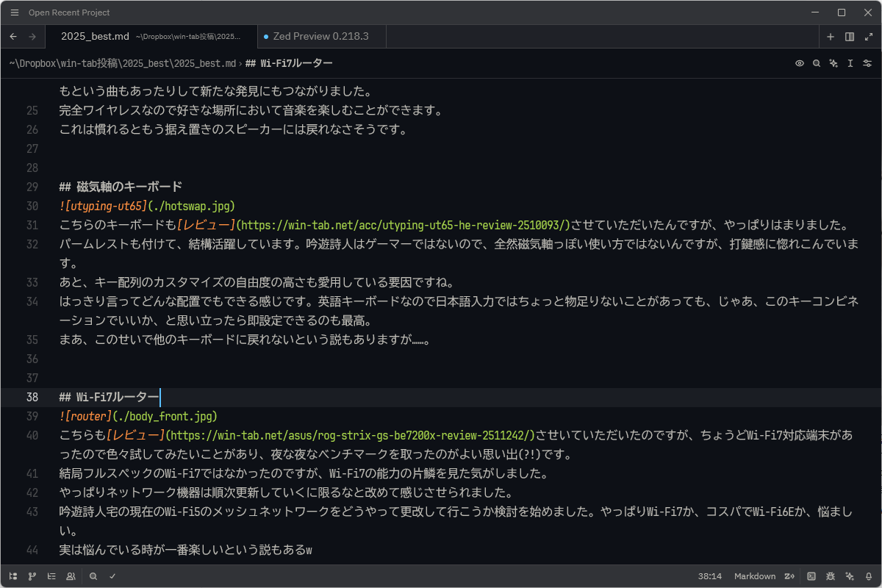This screenshot has width=882, height=588.
Task: Zoom the pane with expand arrows icon
Action: (x=868, y=37)
